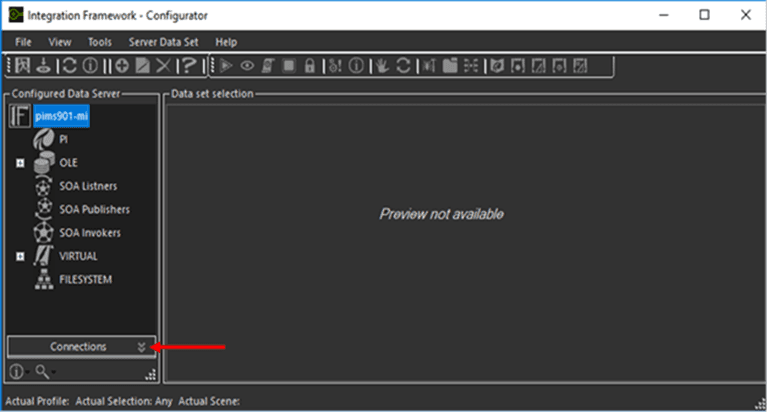Click the 'Actual Scene:' status text
Image resolution: width=767 pixels, height=412 pixels.
coord(209,401)
